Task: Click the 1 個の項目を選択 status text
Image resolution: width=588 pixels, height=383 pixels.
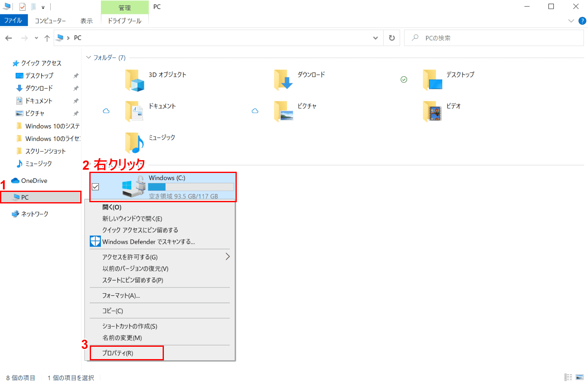Action: (71, 378)
